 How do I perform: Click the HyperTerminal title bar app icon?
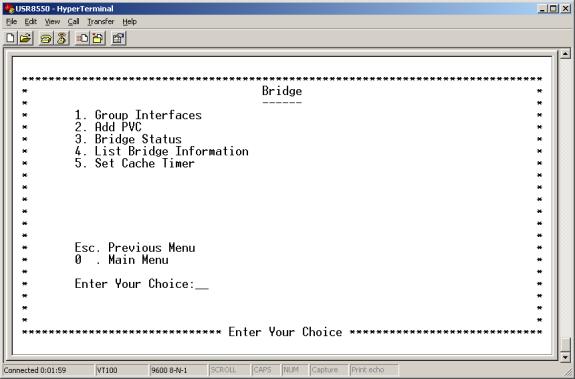pyautogui.click(x=9, y=8)
